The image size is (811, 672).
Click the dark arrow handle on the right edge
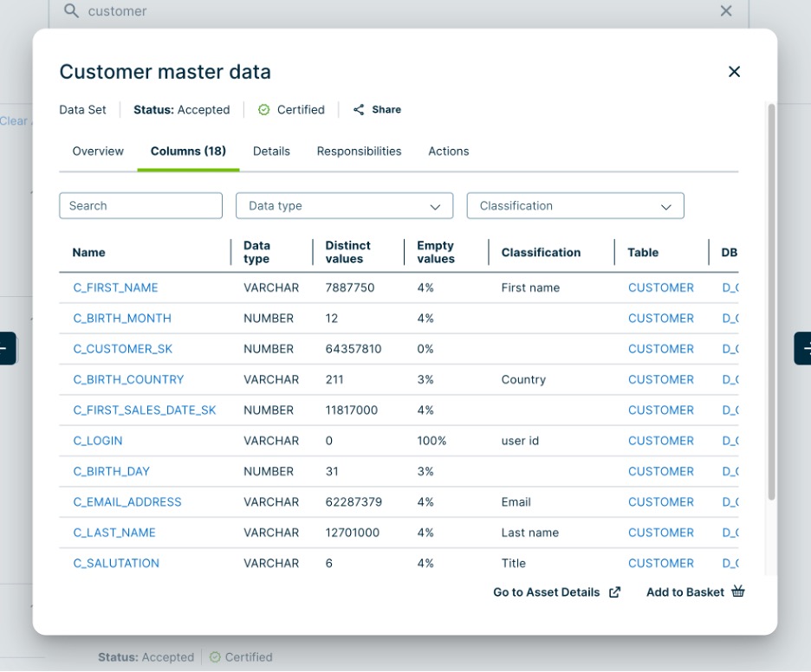point(806,348)
